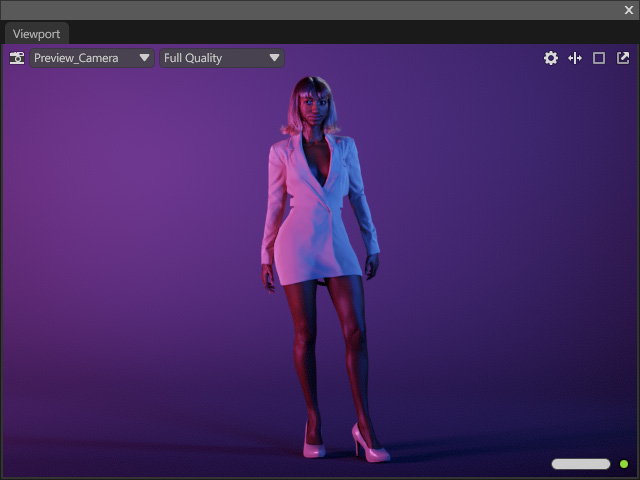640x480 pixels.
Task: Expand the arrow next to Full Quality
Action: coord(274,58)
